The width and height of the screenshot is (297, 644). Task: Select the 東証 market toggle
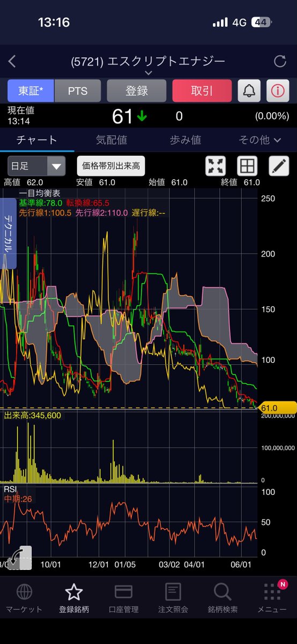[31, 91]
